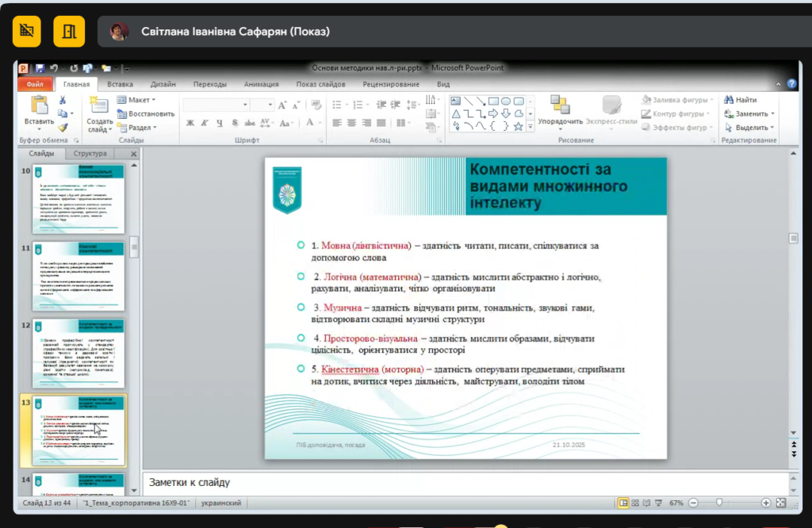Open the Вставка ribbon tab
Image resolution: width=812 pixels, height=528 pixels.
[120, 84]
